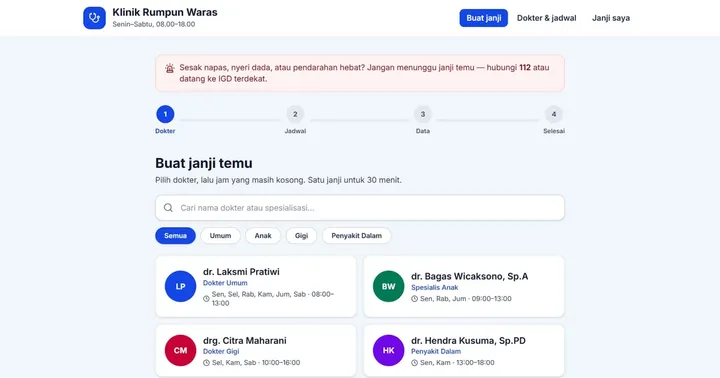The height and width of the screenshot is (378, 720).
Task: Click the magnifier icon in search box
Action: pyautogui.click(x=169, y=208)
